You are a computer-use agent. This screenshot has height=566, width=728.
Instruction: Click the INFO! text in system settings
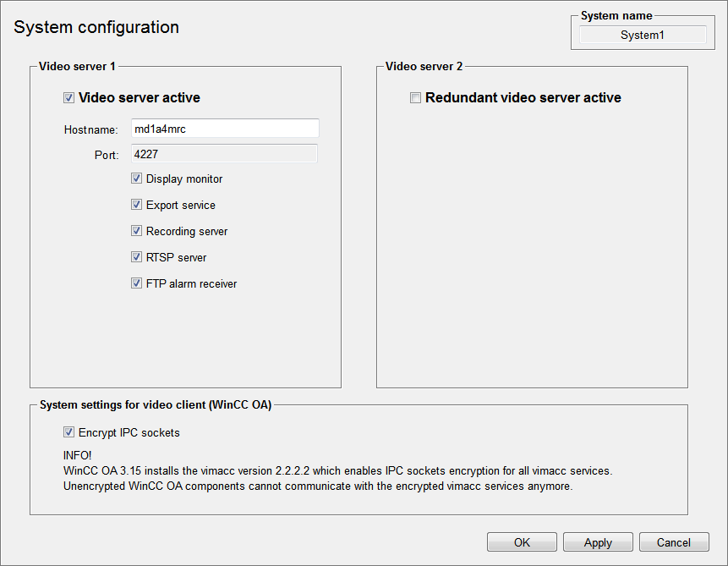click(77, 455)
